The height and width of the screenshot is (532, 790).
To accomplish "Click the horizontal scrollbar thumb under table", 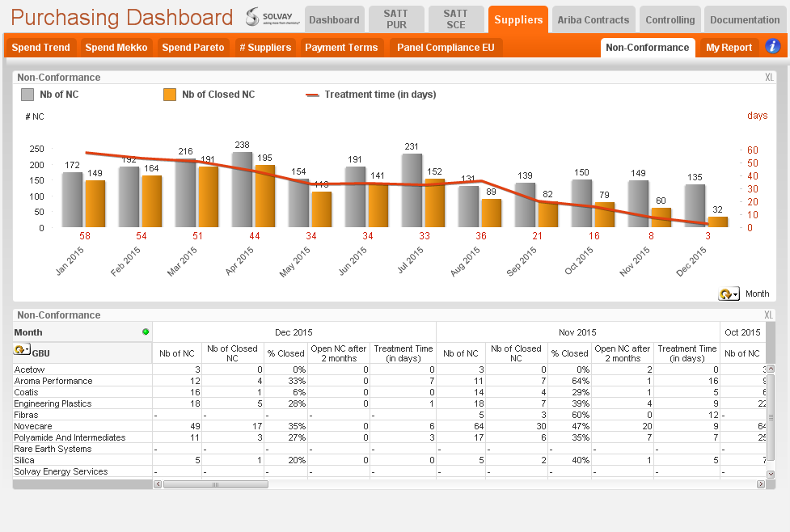I will pyautogui.click(x=216, y=484).
